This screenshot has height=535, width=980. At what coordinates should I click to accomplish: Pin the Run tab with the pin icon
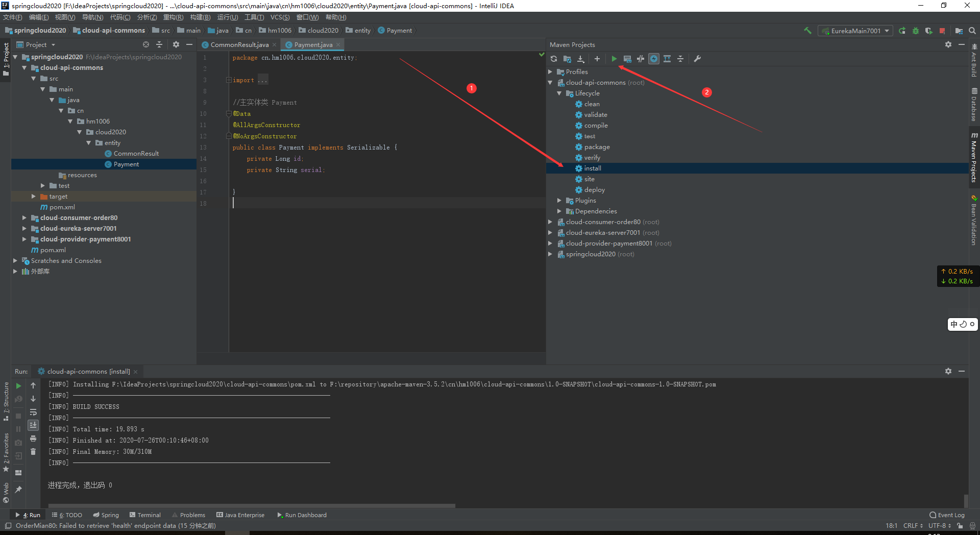click(x=19, y=489)
